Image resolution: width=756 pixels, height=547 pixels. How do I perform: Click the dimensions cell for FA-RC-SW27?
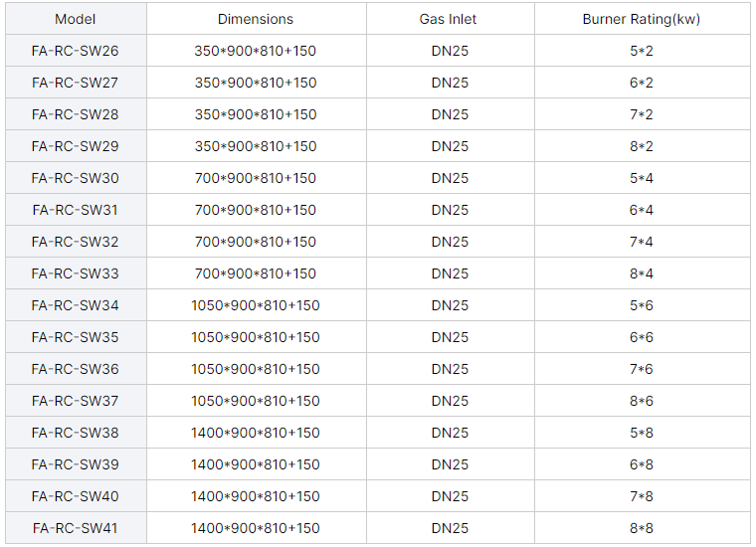coord(256,83)
